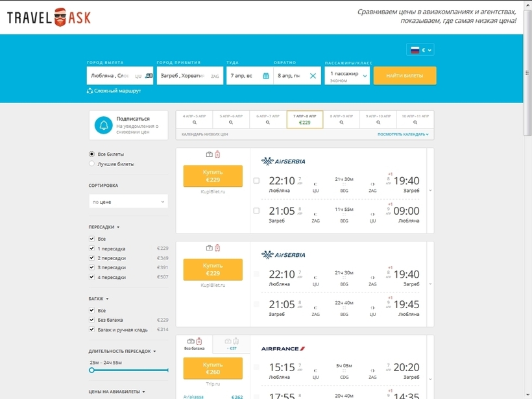Open the passengers and class dropdown

tap(347, 76)
